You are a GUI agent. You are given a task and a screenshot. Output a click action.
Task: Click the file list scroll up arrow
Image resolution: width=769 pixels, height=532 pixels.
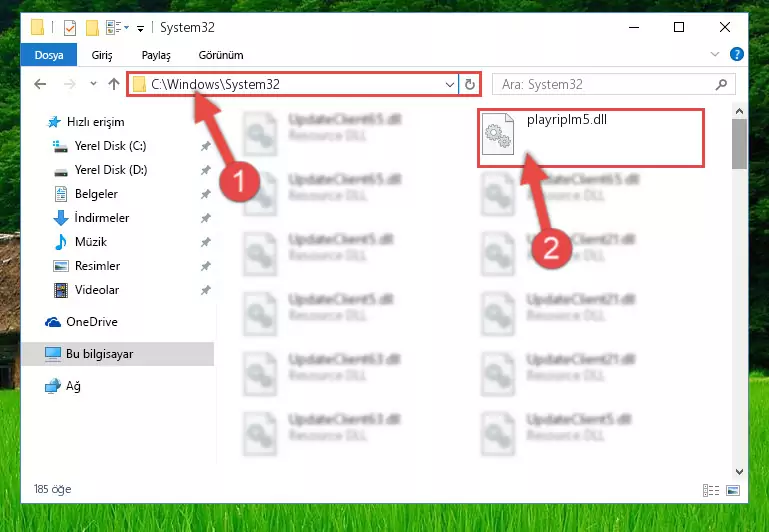pos(739,111)
